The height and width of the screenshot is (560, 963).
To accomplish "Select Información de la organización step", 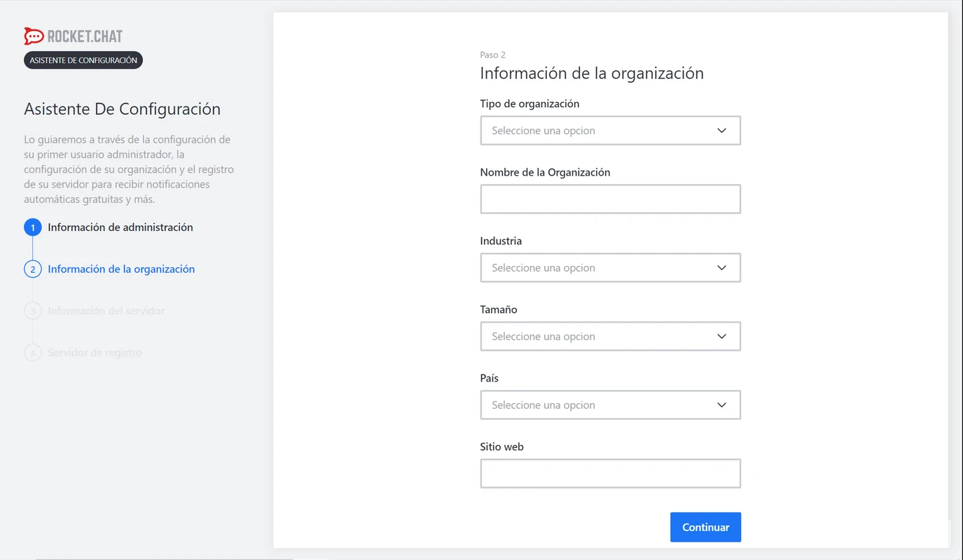I will click(121, 269).
